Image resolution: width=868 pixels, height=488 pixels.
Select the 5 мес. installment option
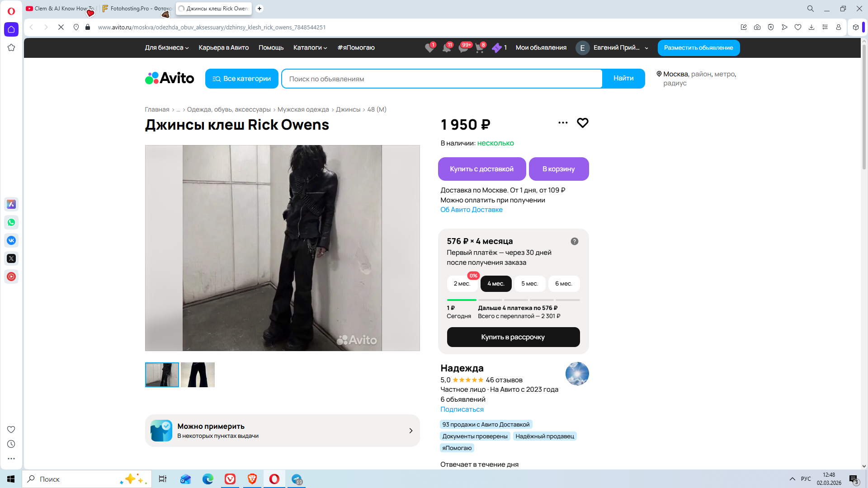click(x=529, y=284)
